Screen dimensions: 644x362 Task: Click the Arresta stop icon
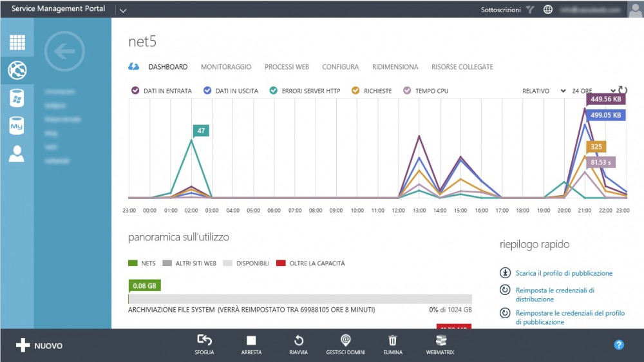(x=251, y=341)
